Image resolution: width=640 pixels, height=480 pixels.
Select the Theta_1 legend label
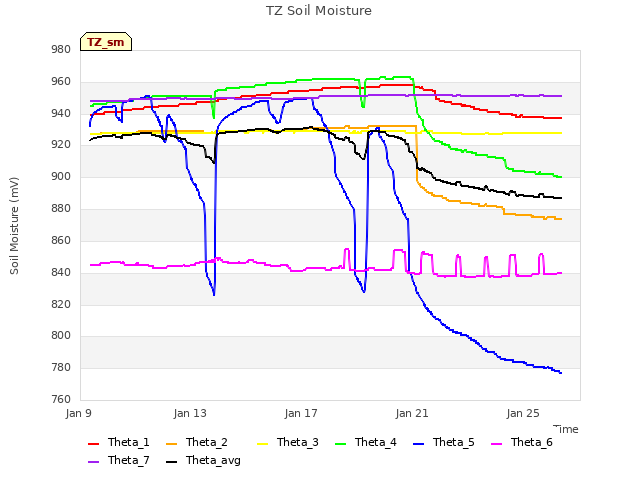pyautogui.click(x=129, y=442)
